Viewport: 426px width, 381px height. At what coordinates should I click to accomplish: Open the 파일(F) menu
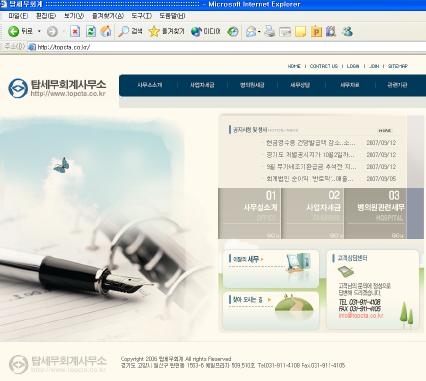(18, 16)
